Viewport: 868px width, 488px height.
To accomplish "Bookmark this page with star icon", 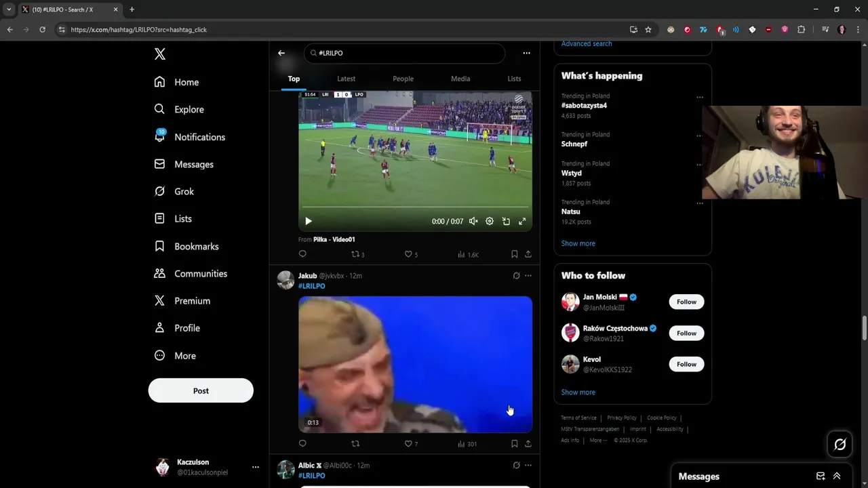I will coord(648,30).
